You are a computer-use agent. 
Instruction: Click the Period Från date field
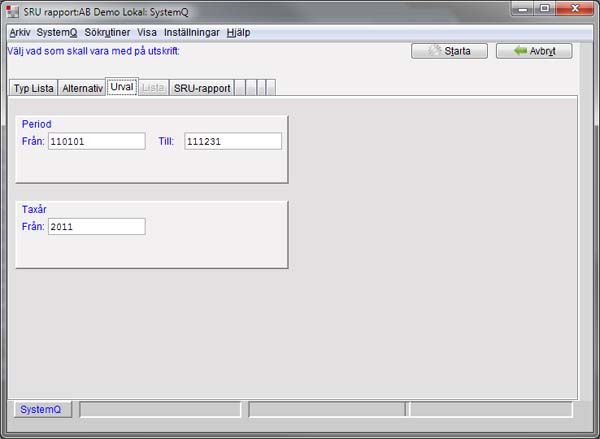[96, 141]
